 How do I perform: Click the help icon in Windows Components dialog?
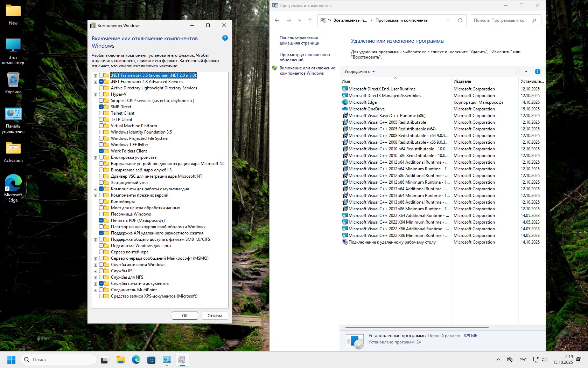click(225, 38)
